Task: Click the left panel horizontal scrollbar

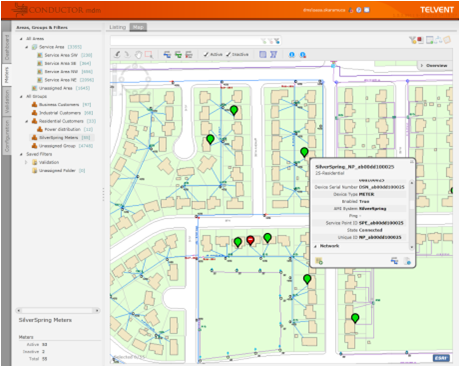Action: (x=58, y=311)
